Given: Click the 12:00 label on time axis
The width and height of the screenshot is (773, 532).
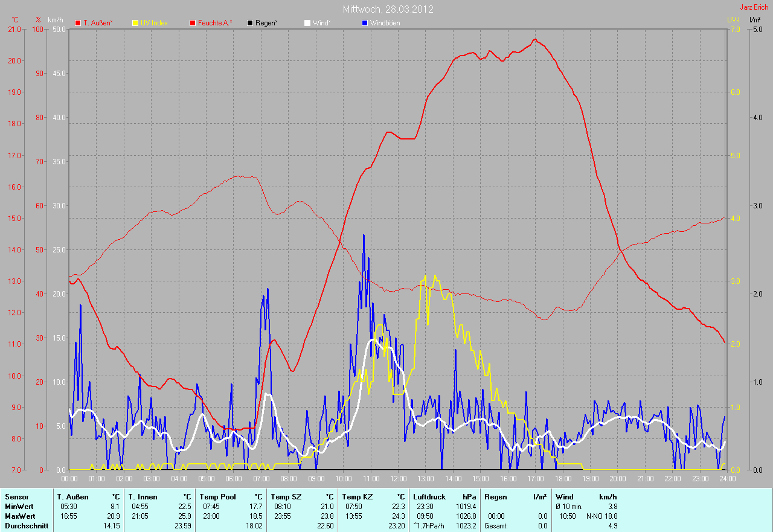Looking at the screenshot, I should point(398,478).
